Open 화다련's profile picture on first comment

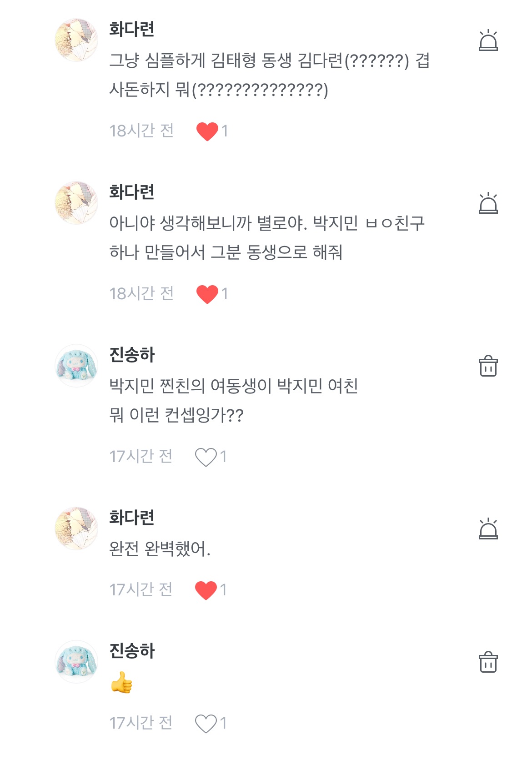pos(76,40)
